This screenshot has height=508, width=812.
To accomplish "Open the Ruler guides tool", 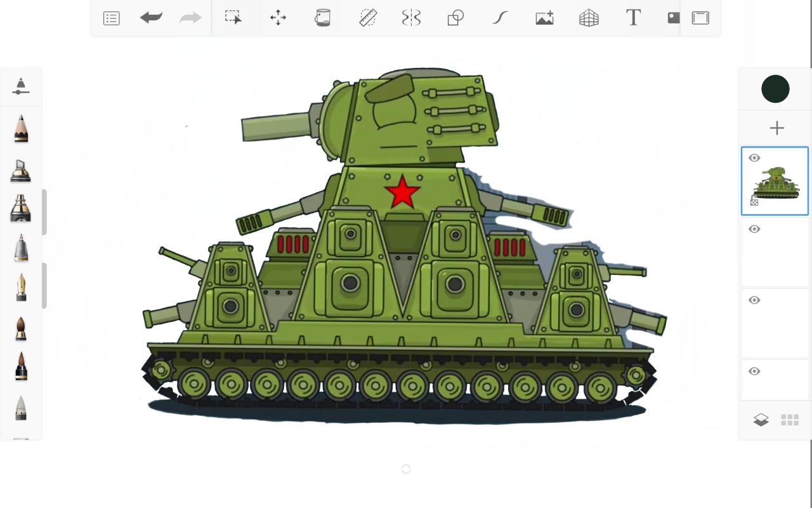I will click(x=368, y=18).
